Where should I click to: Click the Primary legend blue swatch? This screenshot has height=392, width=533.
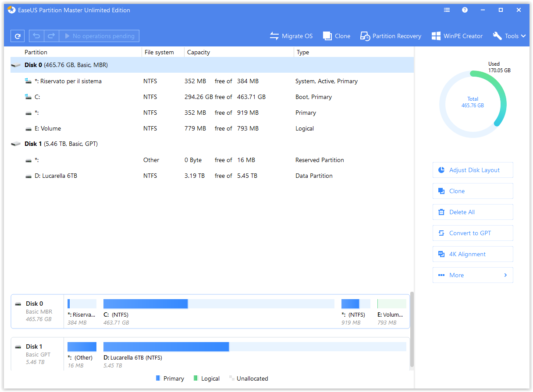158,378
